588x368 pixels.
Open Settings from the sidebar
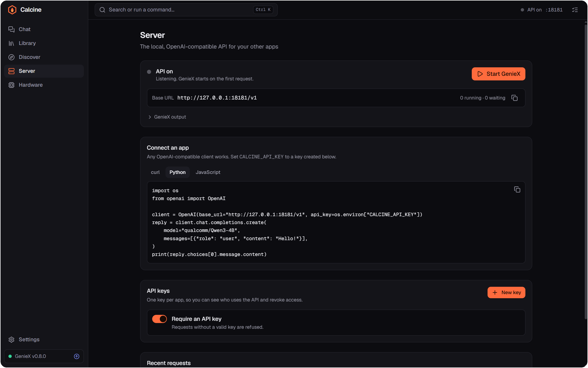pos(44,339)
